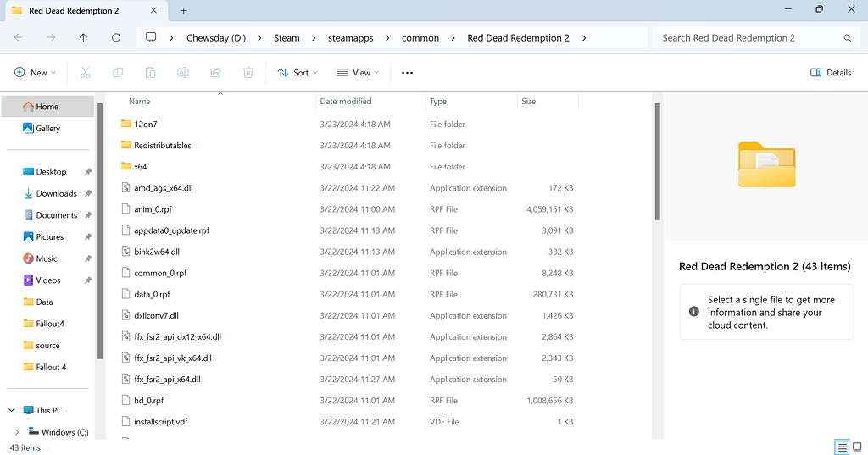Switch to details list view icon in status bar
This screenshot has width=868, height=455.
coord(842,447)
